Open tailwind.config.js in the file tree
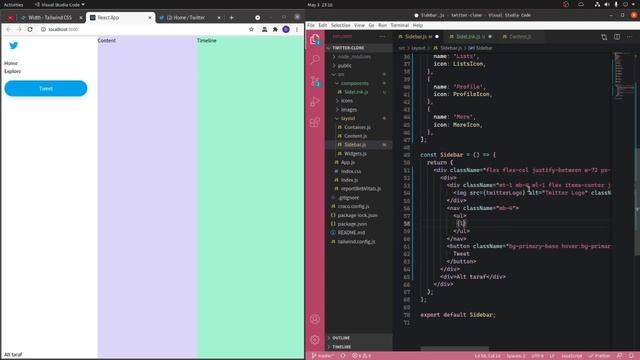The width and height of the screenshot is (640, 360). point(356,242)
